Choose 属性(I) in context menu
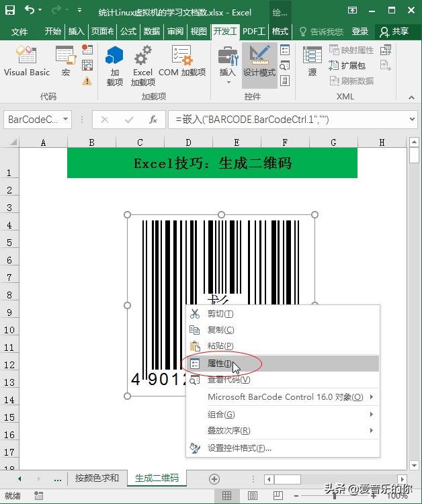The image size is (422, 504). click(x=283, y=364)
